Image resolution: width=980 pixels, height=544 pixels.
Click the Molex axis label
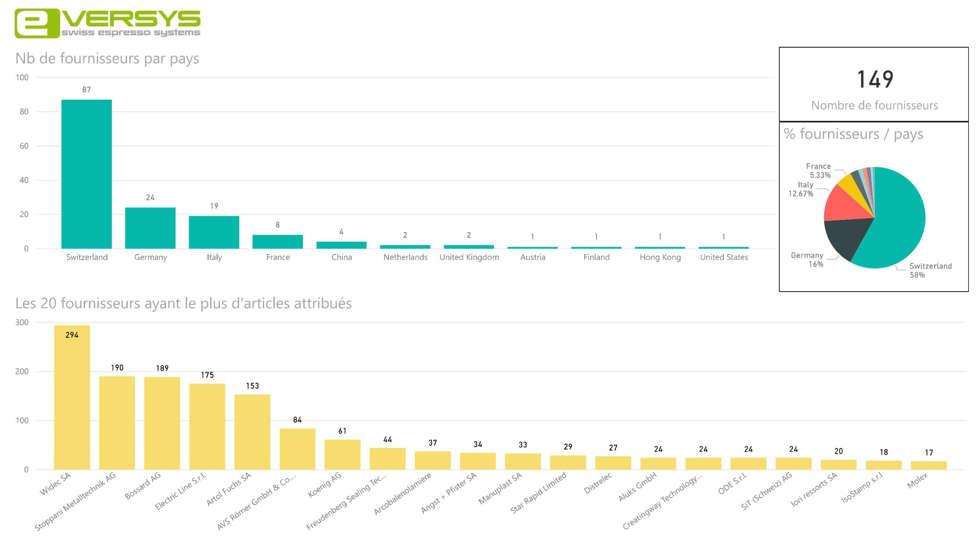918,480
